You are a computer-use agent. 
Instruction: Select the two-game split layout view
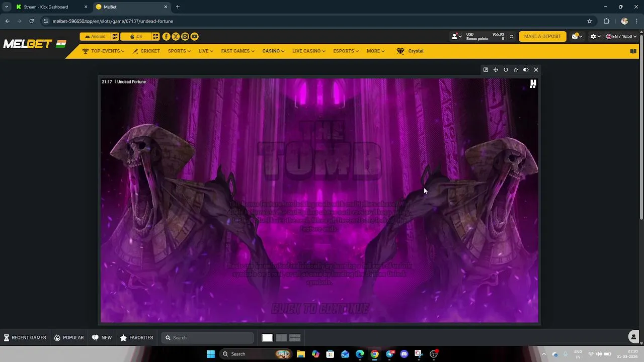click(x=281, y=338)
